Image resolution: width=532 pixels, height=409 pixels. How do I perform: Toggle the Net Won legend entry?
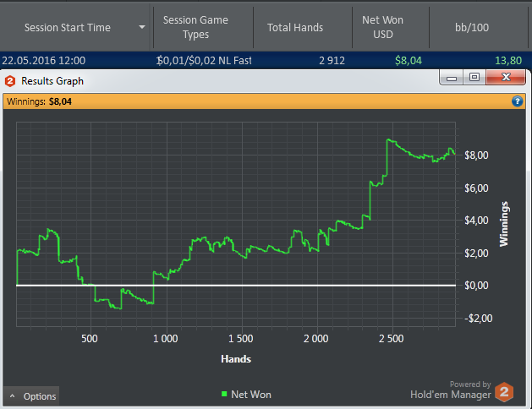tap(246, 395)
